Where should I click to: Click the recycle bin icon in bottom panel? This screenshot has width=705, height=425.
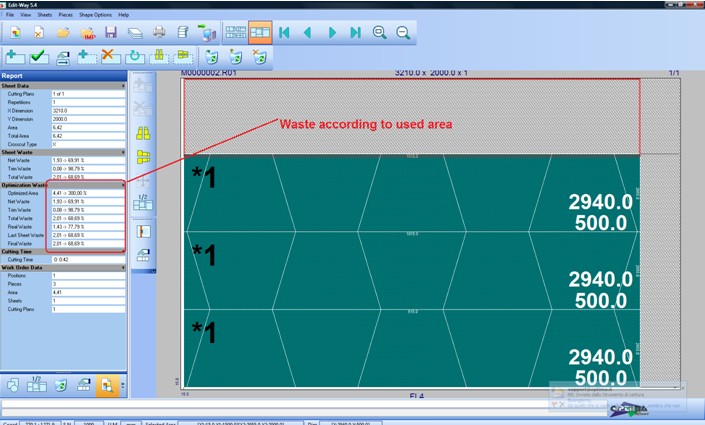coord(61,385)
